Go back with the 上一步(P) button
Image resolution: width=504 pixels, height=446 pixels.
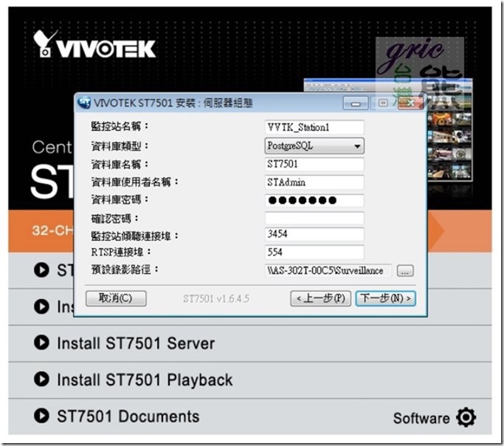(320, 298)
